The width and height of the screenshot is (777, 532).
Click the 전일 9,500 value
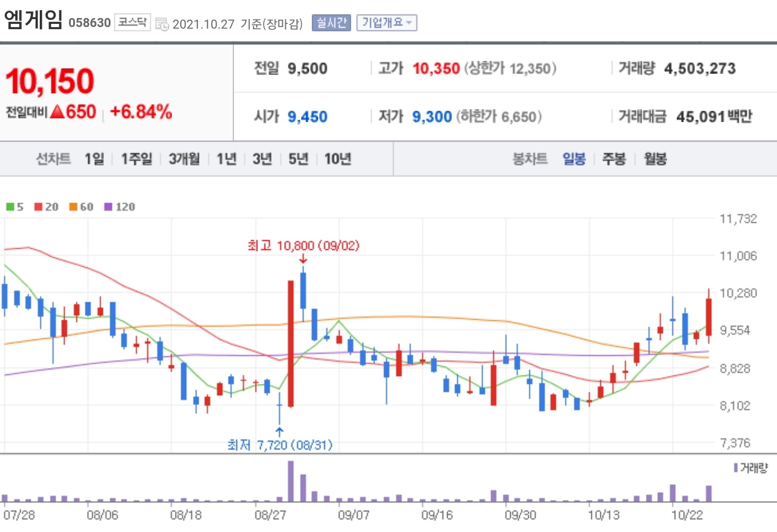tap(307, 68)
